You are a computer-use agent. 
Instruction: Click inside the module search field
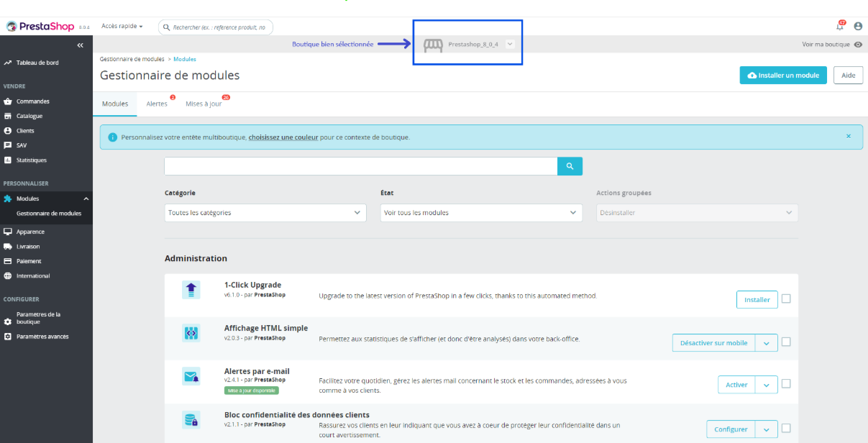pyautogui.click(x=360, y=166)
